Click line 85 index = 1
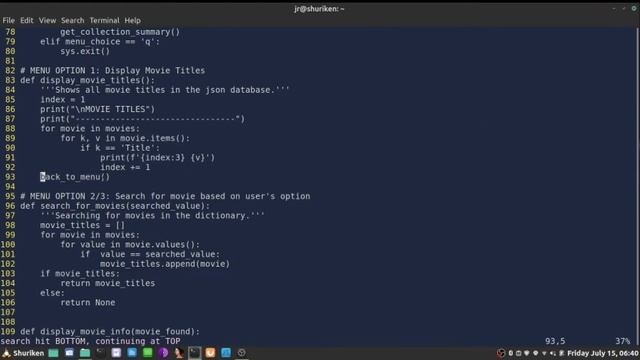The image size is (640, 360). click(x=62, y=100)
